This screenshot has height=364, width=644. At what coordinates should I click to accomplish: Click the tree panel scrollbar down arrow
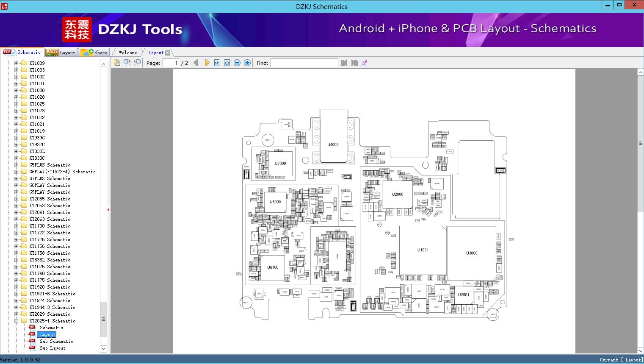coord(103,349)
